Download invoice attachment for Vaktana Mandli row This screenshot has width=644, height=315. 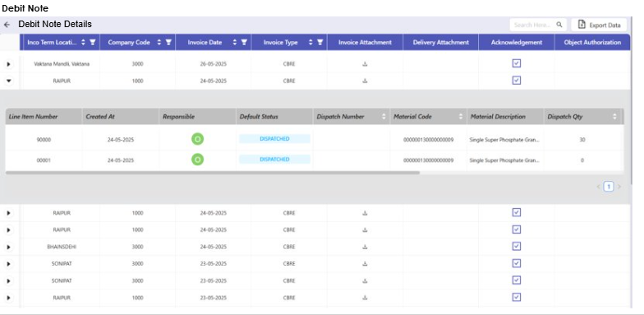coord(365,64)
